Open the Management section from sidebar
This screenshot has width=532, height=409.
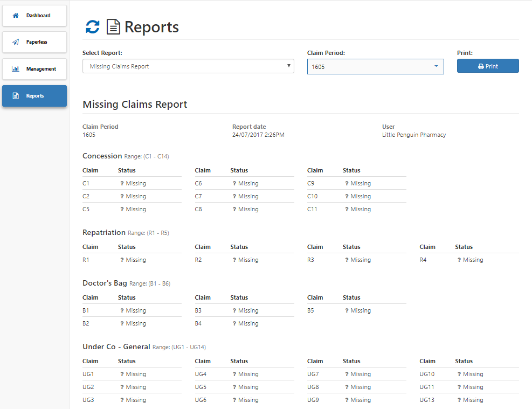(x=34, y=68)
